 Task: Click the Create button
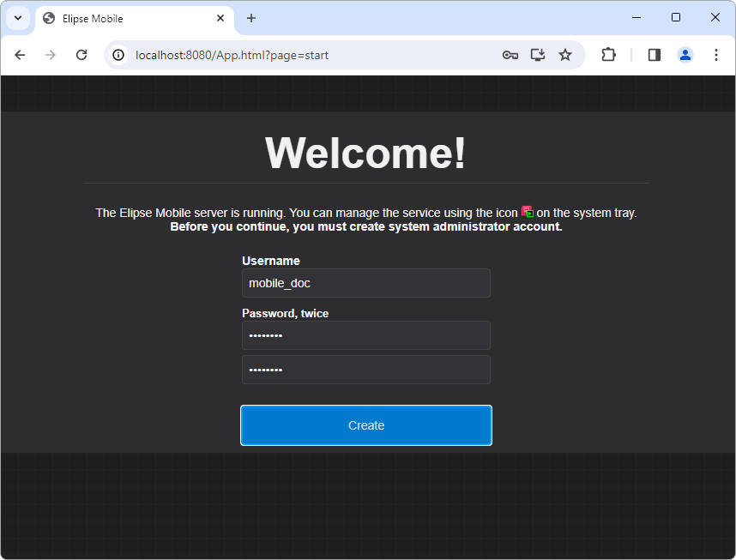click(x=366, y=425)
